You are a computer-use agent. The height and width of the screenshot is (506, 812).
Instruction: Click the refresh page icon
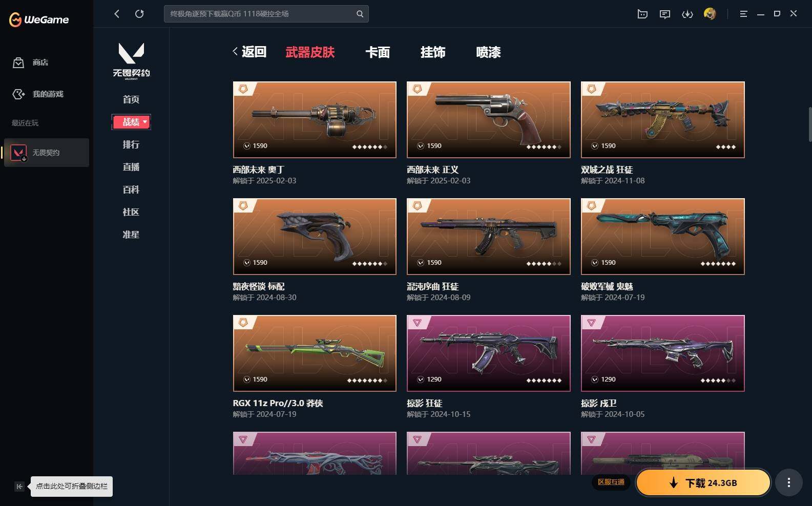pos(139,14)
